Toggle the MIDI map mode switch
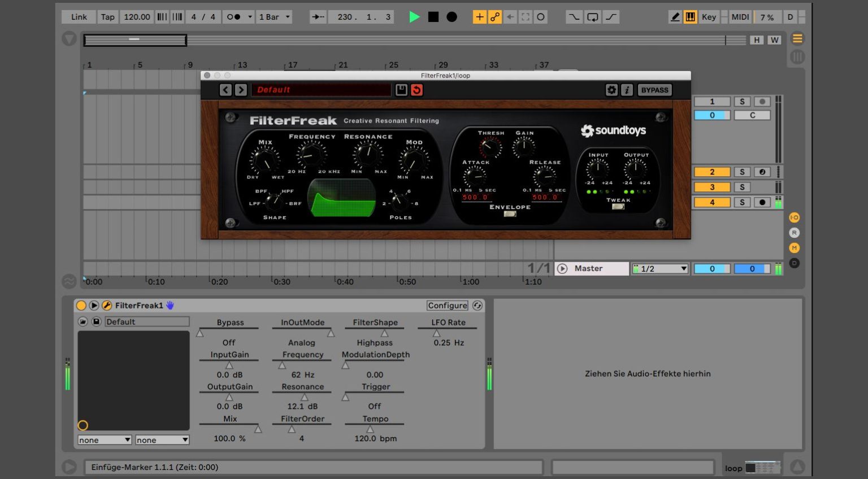The height and width of the screenshot is (479, 868). (740, 17)
